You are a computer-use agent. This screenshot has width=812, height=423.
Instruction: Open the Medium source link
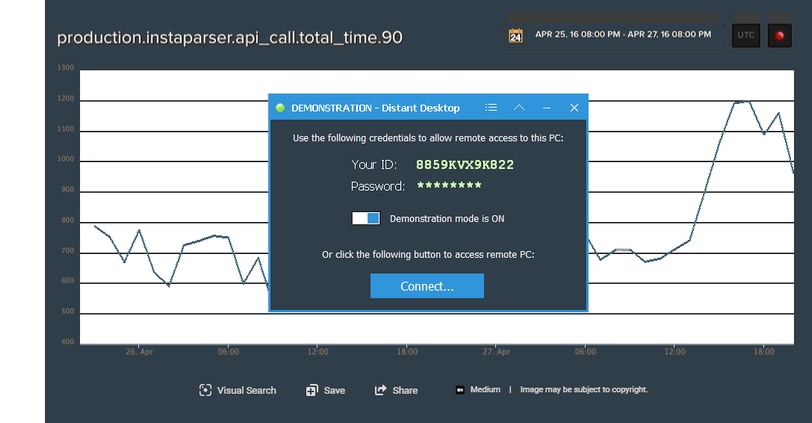[x=485, y=389]
